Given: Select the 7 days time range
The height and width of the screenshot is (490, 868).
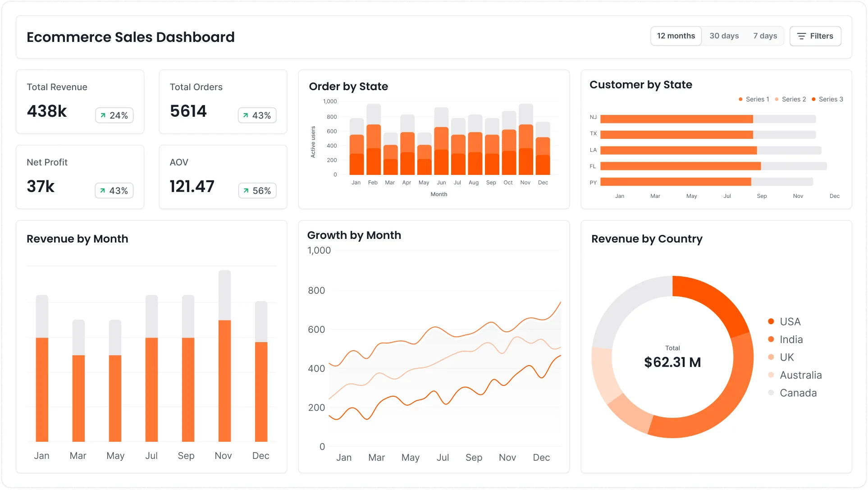Looking at the screenshot, I should point(765,36).
